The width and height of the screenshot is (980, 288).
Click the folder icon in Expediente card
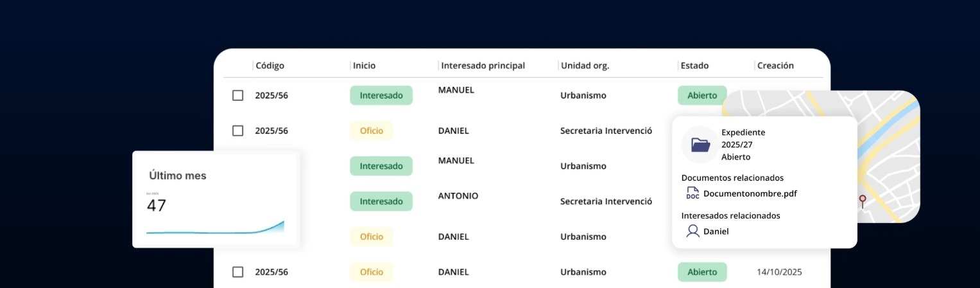click(700, 145)
